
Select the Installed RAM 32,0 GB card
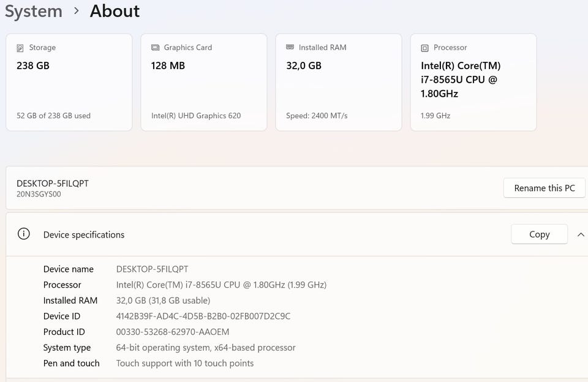[x=338, y=83]
